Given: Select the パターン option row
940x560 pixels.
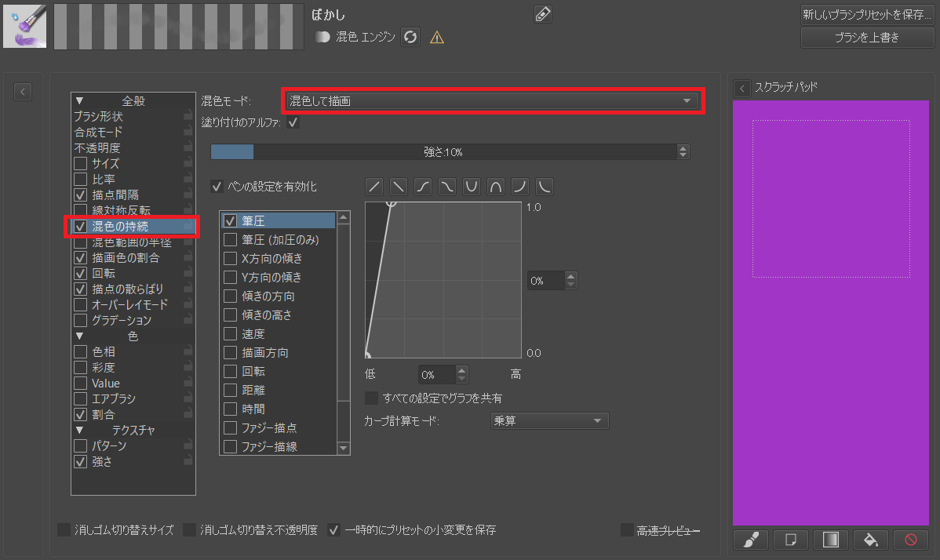Looking at the screenshot, I should pos(133,445).
